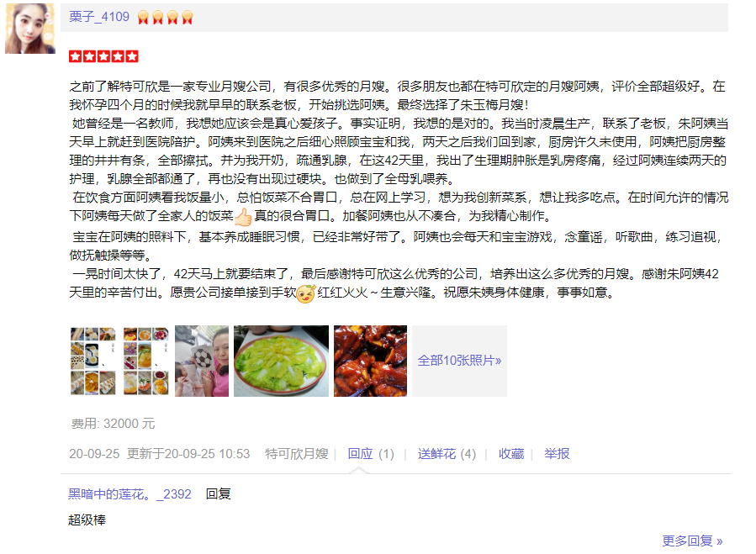The height and width of the screenshot is (554, 756).
Task: Open user profile 栗子_4109
Action: pos(99,17)
